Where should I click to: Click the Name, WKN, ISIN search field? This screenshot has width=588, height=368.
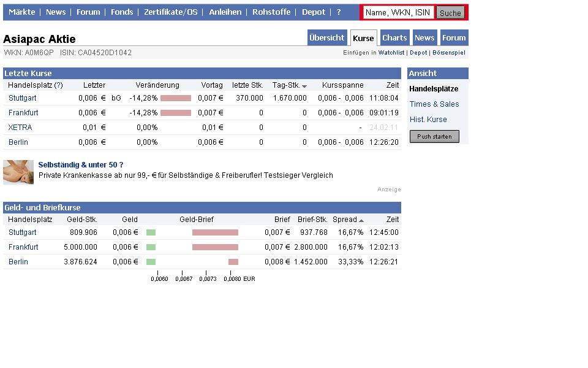pos(397,11)
